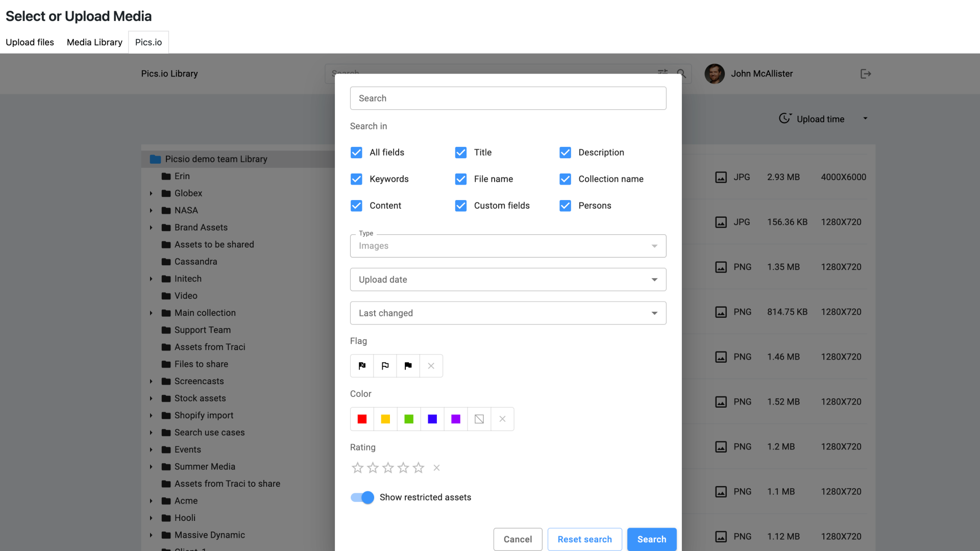Select the Pics.io tab
Image resolution: width=980 pixels, height=551 pixels.
(149, 42)
